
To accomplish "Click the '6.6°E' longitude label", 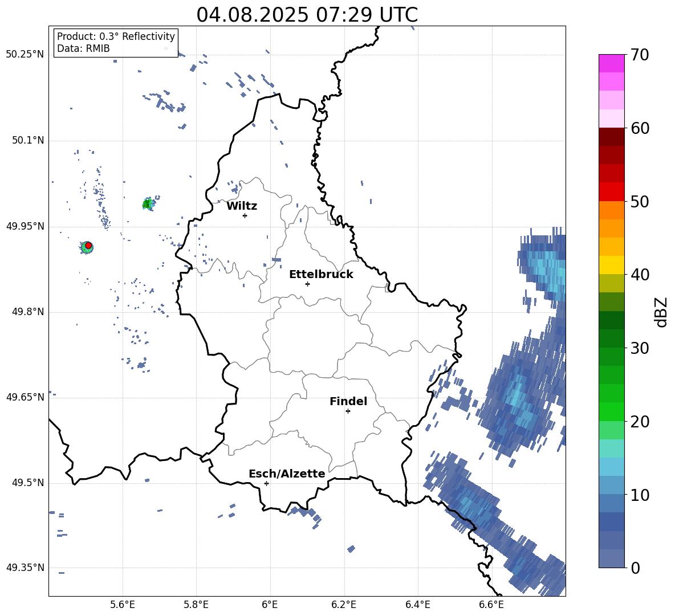I will [491, 605].
